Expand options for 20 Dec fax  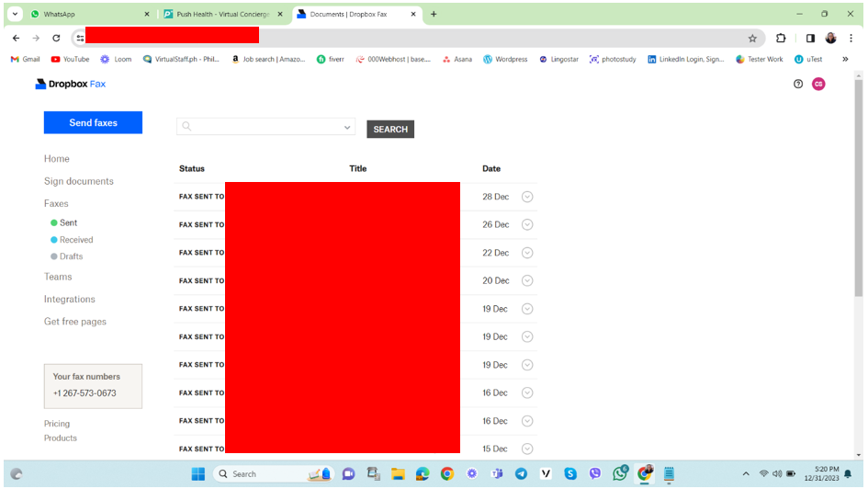(x=527, y=280)
